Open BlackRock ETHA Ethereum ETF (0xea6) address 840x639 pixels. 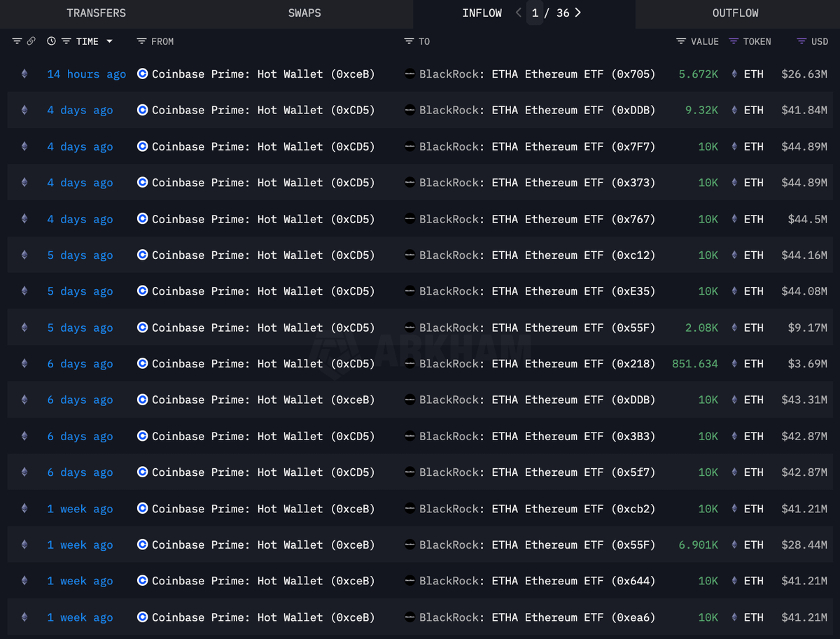[538, 617]
